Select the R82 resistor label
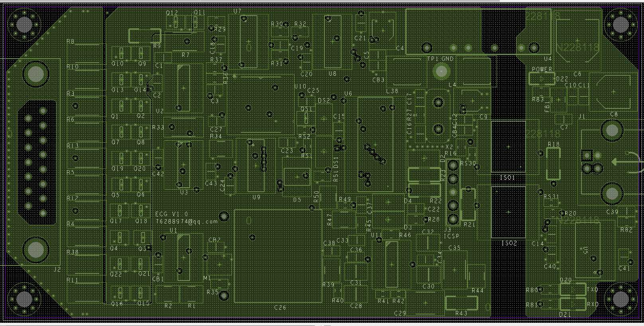644x326 pixels. click(626, 230)
